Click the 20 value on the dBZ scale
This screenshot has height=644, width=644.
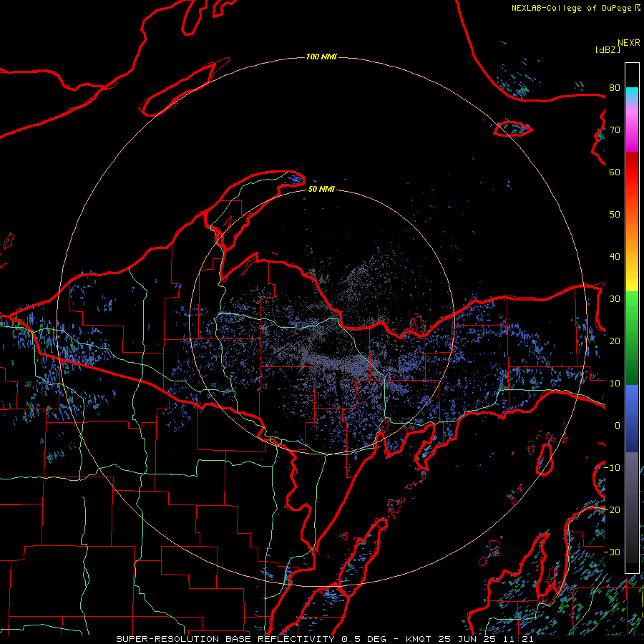(x=615, y=341)
